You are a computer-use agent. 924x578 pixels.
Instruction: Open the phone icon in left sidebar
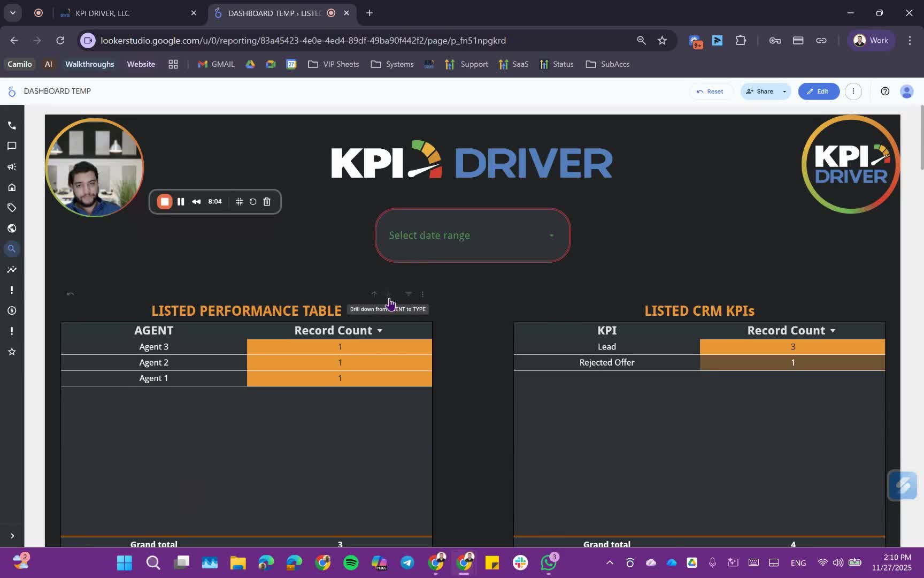(12, 125)
